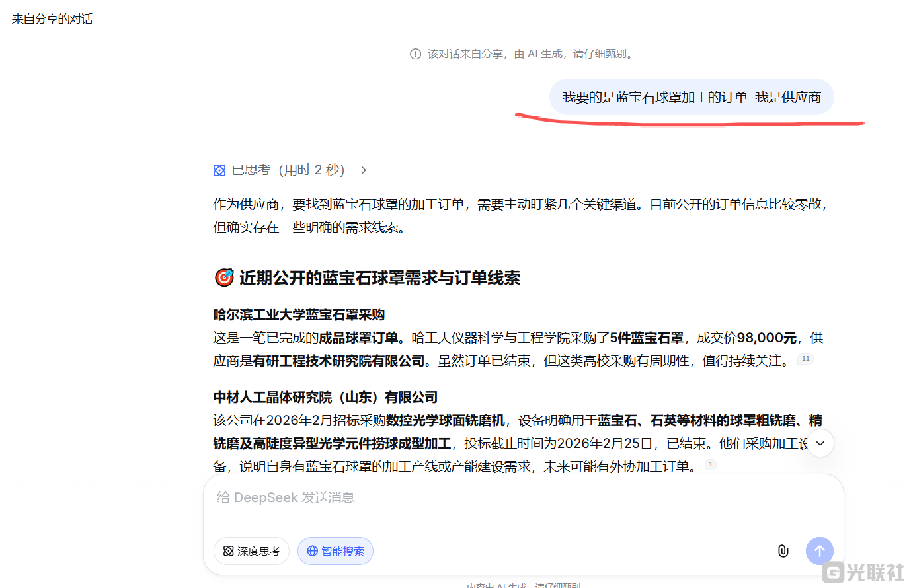
Task: Toggle 智能搜索 mode
Action: point(335,551)
